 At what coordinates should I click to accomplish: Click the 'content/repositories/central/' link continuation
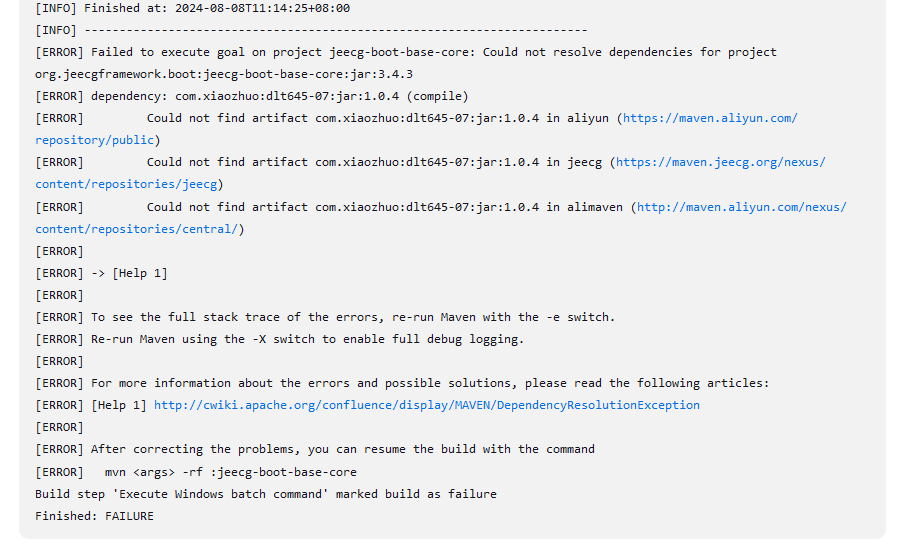(137, 229)
